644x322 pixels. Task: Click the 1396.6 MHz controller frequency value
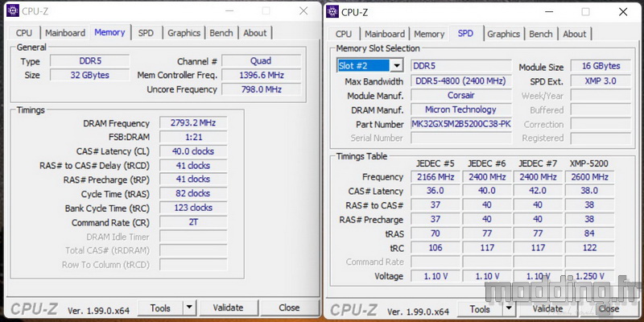click(261, 75)
